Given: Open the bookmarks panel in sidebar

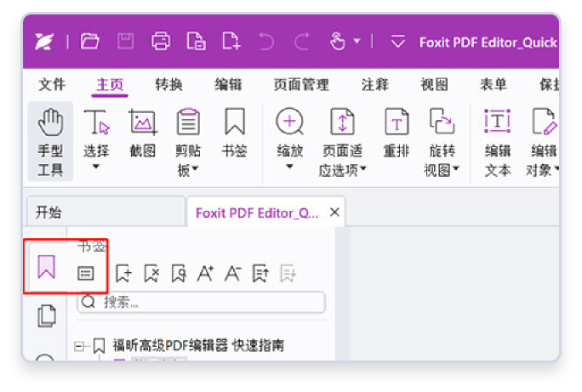Looking at the screenshot, I should [47, 266].
